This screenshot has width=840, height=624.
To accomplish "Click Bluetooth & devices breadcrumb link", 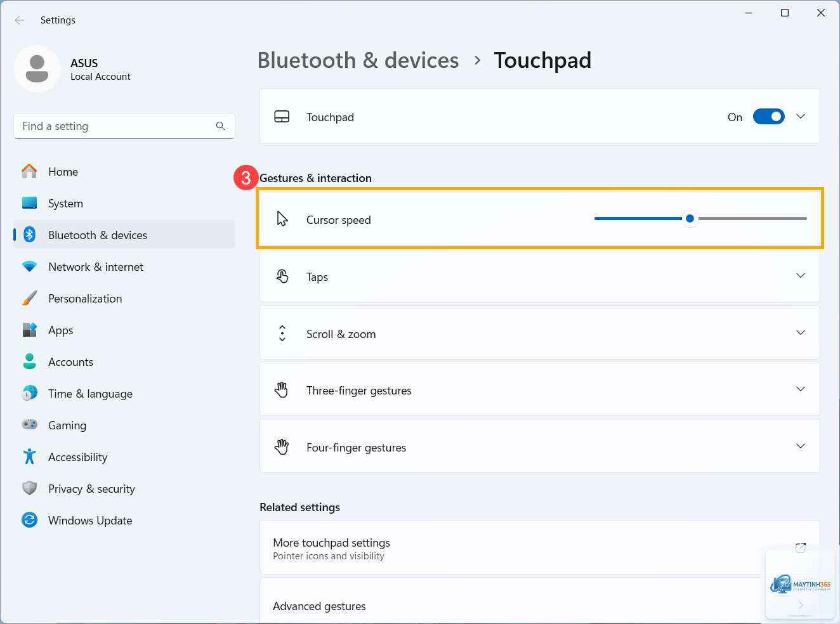I will tap(358, 60).
